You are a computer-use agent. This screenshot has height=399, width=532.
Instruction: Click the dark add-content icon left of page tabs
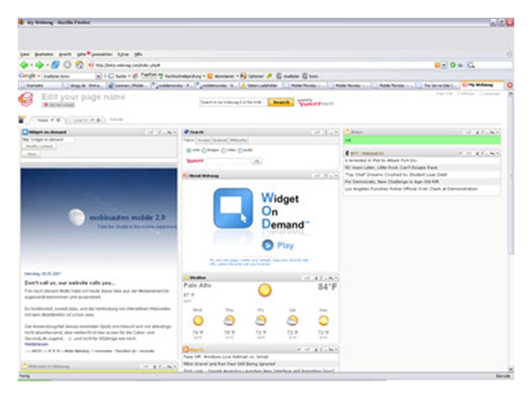tap(22, 120)
